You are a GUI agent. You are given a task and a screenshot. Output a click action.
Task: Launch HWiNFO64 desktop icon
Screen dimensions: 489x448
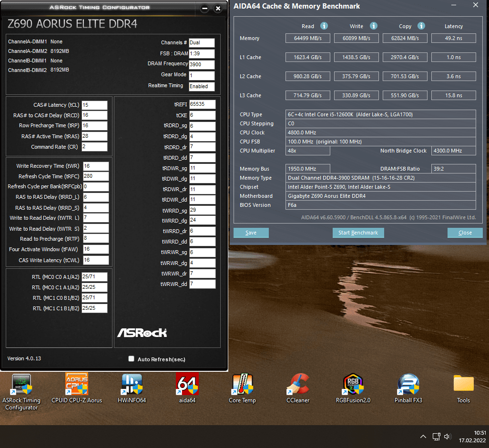132,388
